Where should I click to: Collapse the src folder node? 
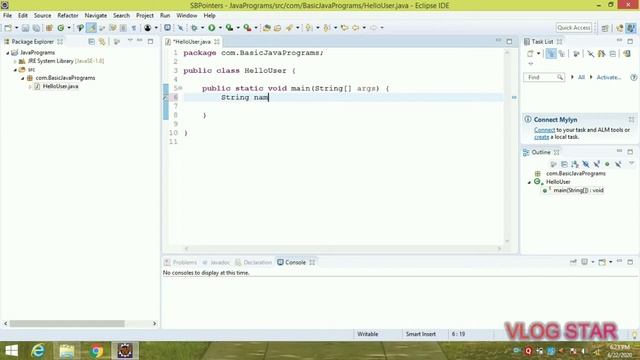(x=15, y=70)
